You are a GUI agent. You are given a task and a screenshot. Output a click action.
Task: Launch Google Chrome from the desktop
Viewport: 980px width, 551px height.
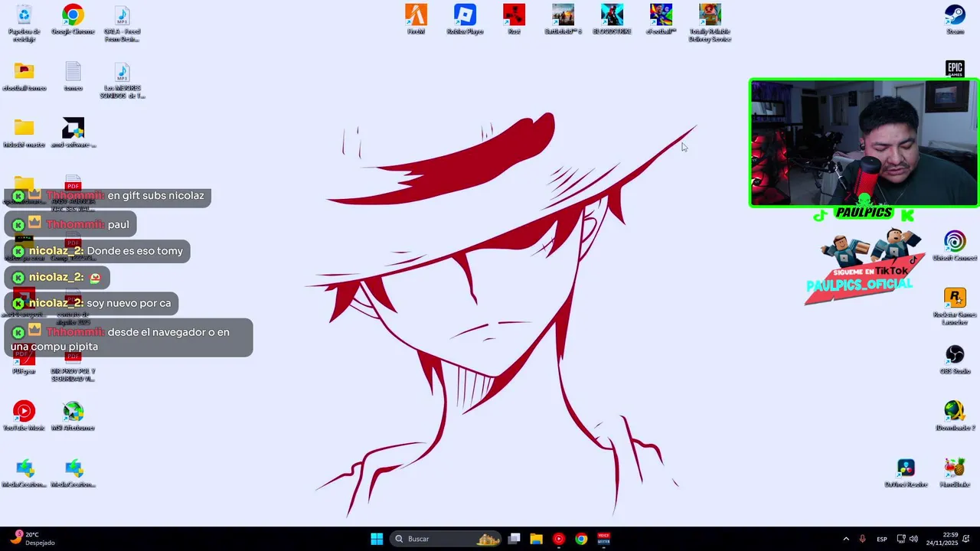point(73,21)
